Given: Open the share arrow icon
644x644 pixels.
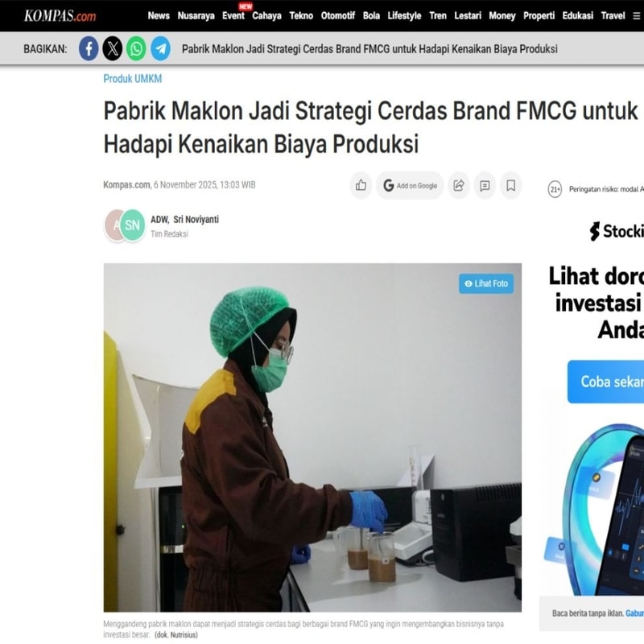Looking at the screenshot, I should (x=459, y=185).
